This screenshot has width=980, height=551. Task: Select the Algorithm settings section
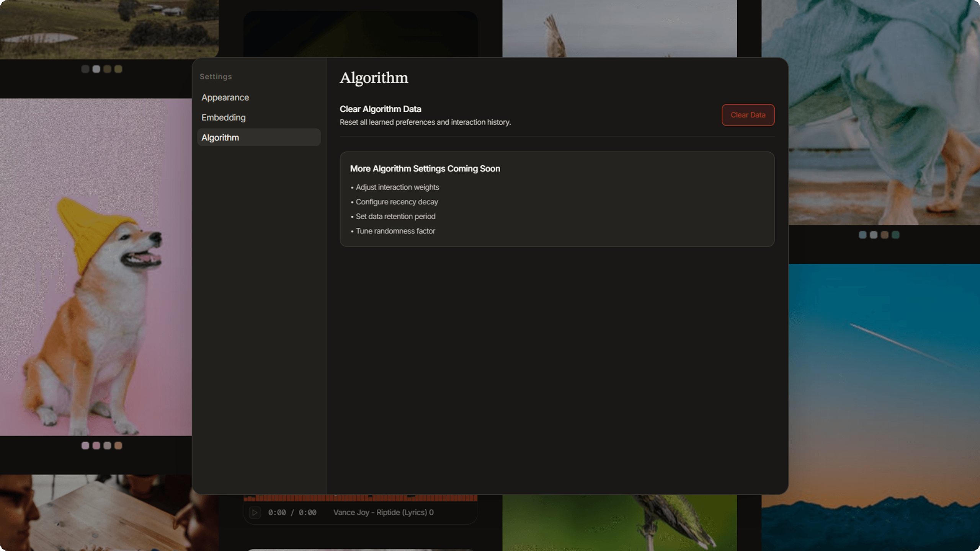[259, 137]
